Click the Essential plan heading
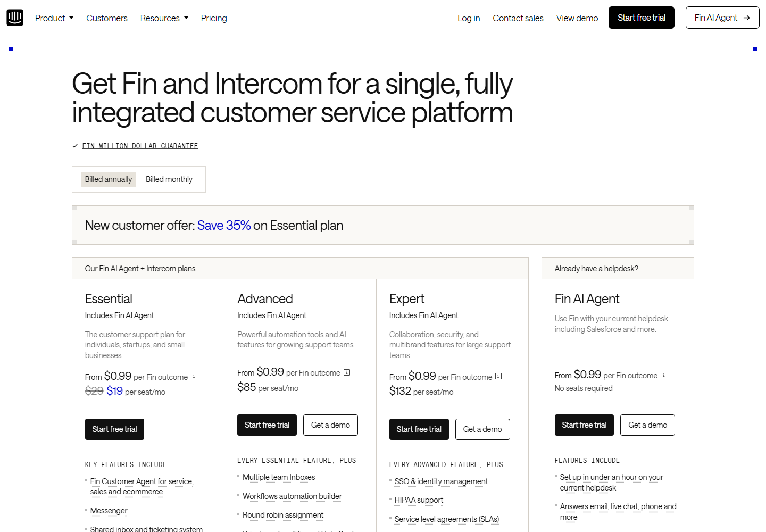 [x=109, y=299]
